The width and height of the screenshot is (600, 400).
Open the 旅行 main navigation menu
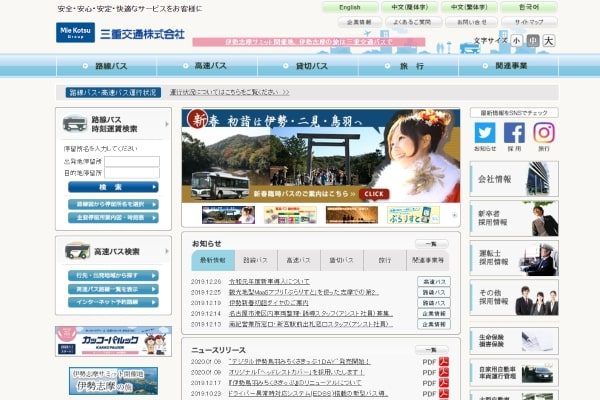[408, 66]
